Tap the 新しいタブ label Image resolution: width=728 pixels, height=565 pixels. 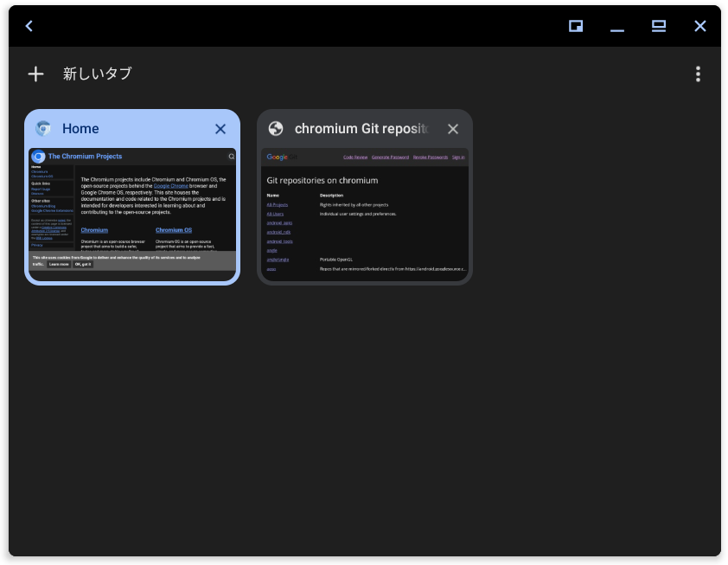pos(98,74)
